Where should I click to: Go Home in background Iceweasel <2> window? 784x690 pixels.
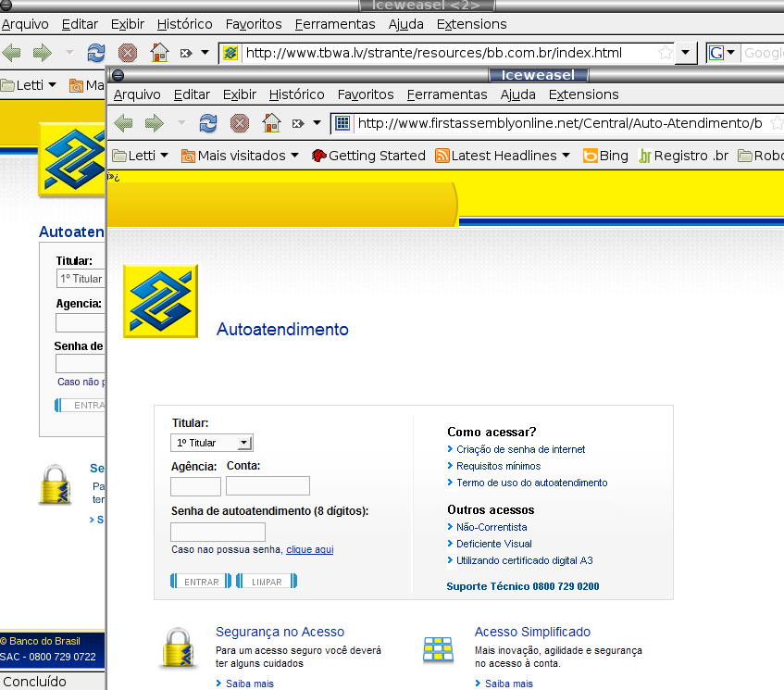[159, 53]
